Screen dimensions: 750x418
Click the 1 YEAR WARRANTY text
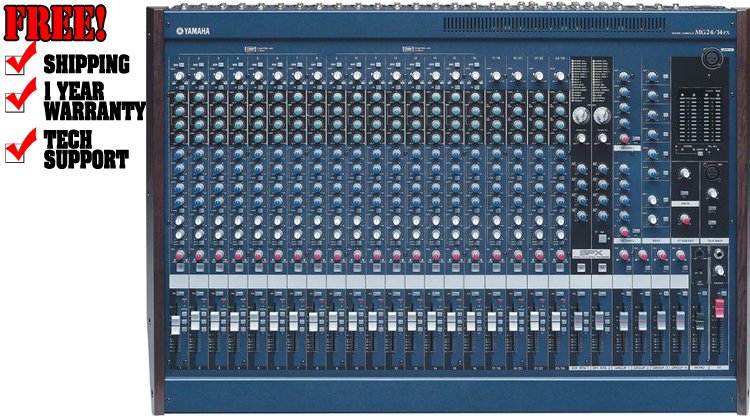(x=94, y=101)
